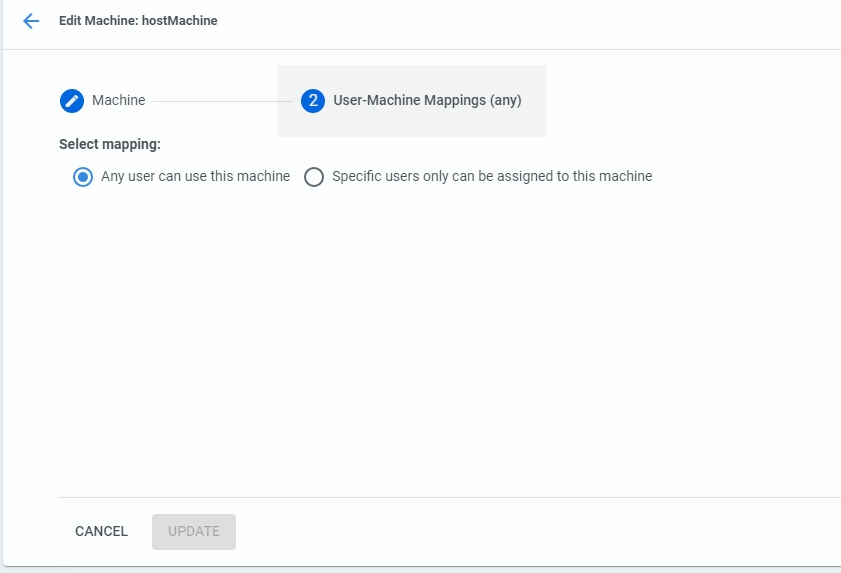Choose "Specific users only" mapping option
Viewport: 841px width, 573px height.
[x=314, y=177]
